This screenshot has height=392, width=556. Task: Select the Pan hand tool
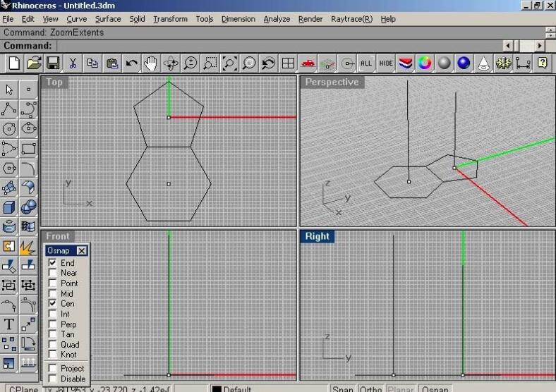pos(150,63)
